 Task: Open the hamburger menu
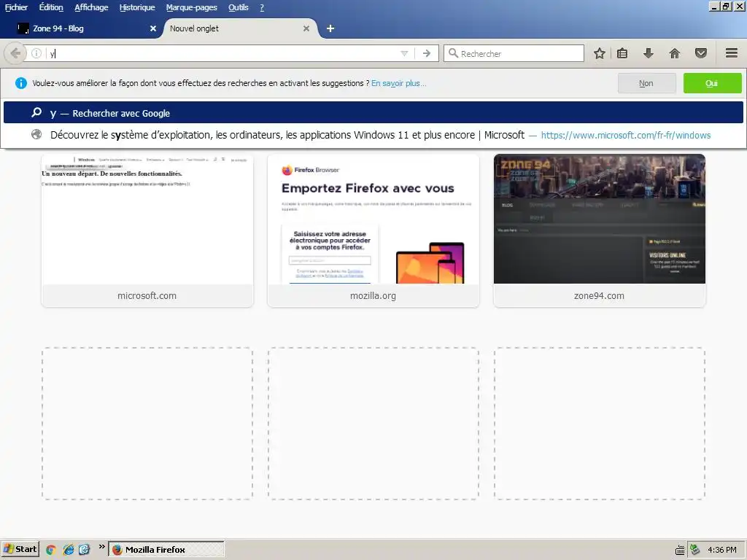[x=732, y=52]
